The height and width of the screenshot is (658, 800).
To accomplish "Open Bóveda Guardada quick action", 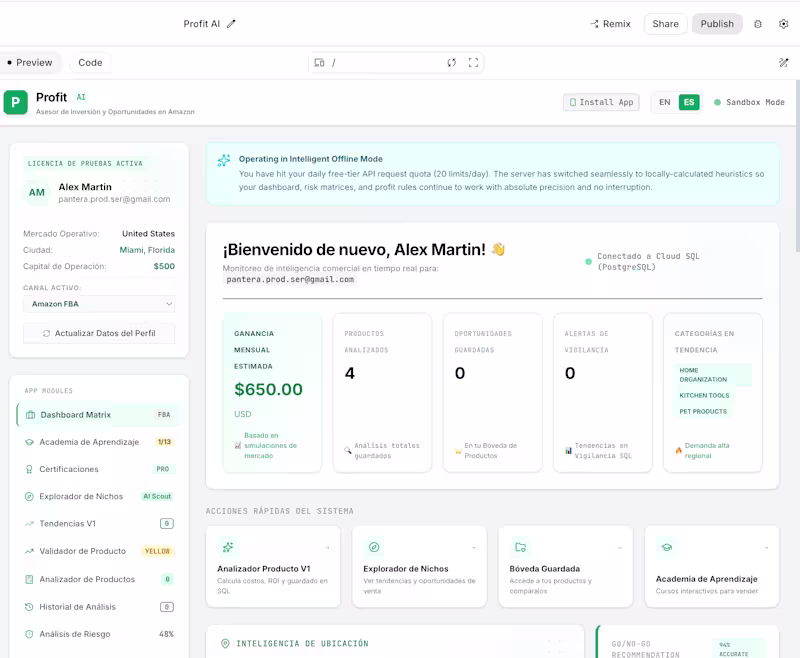I will [566, 567].
